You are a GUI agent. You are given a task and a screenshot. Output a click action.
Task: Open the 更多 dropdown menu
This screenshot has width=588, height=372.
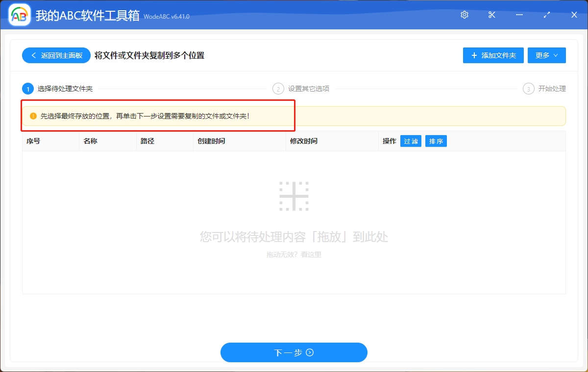pyautogui.click(x=546, y=55)
